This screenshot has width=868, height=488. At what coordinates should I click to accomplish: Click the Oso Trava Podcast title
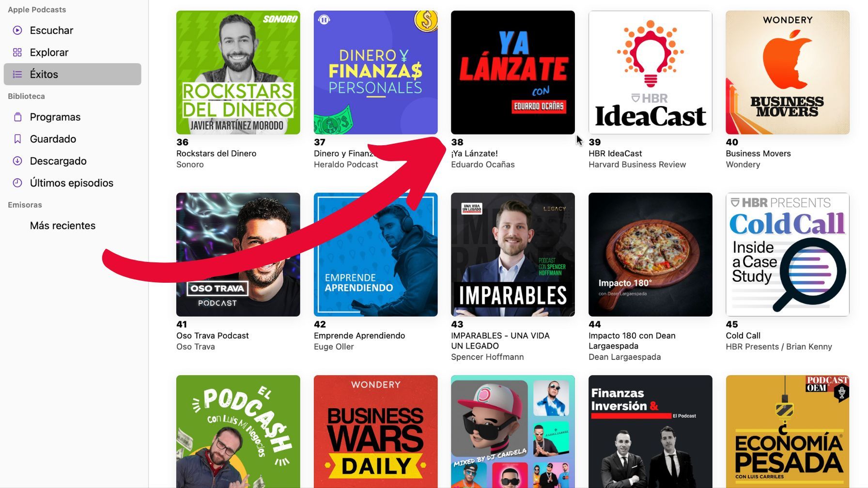tap(213, 335)
